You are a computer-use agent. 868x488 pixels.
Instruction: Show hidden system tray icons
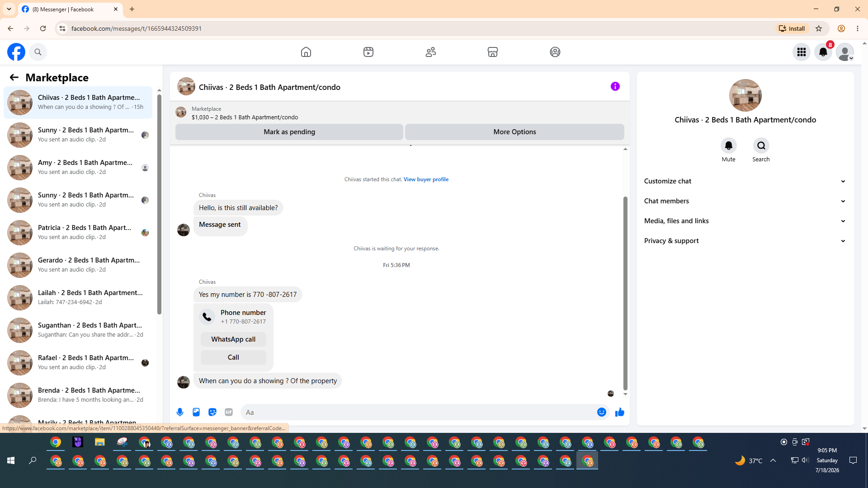(773, 460)
